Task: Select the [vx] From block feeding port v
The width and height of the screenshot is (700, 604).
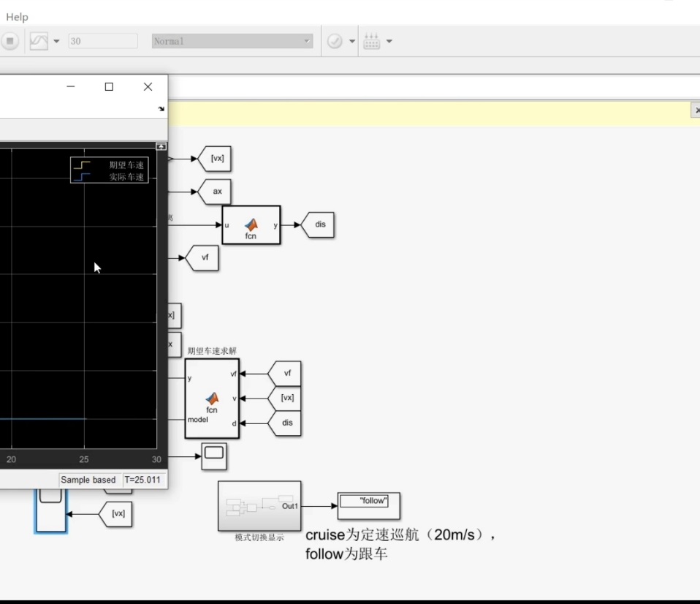Action: pos(284,398)
